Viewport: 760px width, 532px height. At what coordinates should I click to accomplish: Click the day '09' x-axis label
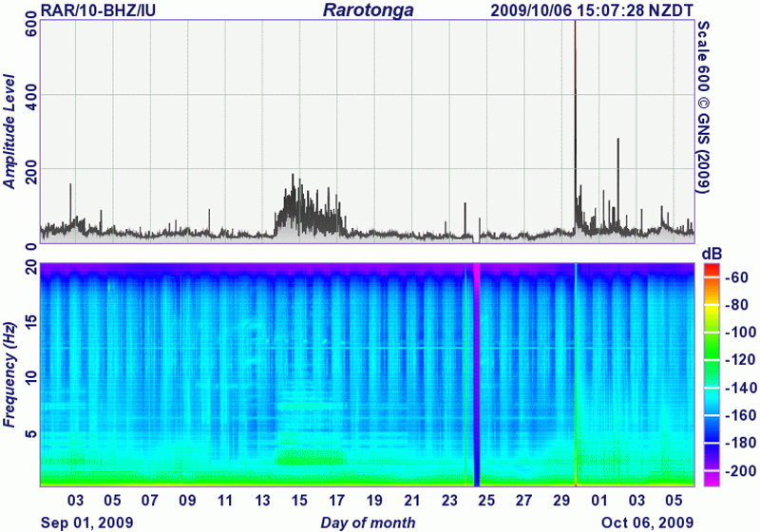(187, 500)
